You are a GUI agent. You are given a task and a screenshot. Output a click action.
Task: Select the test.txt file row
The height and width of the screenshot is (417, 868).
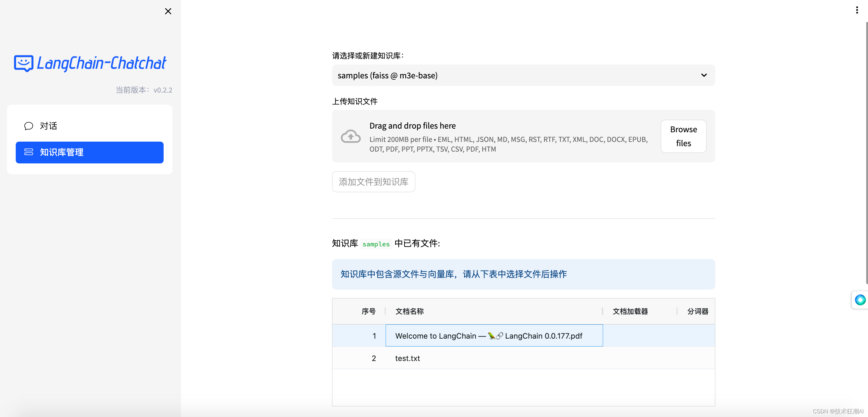[408, 358]
